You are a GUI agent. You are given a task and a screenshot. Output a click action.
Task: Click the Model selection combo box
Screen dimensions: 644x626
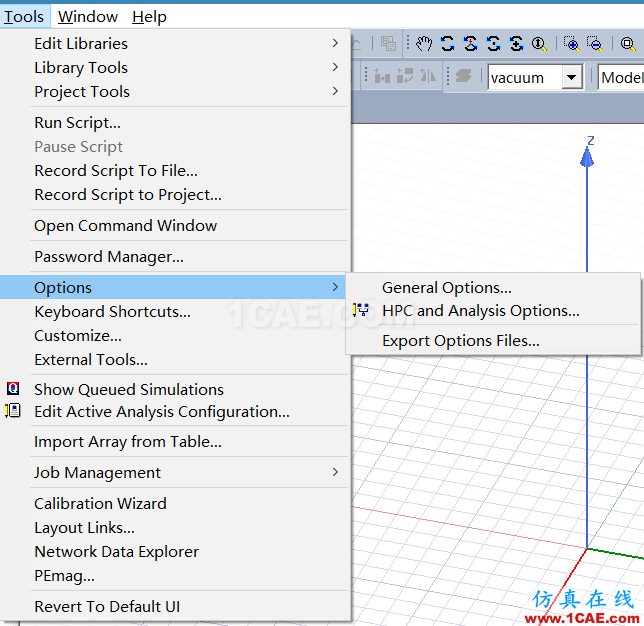coord(621,77)
